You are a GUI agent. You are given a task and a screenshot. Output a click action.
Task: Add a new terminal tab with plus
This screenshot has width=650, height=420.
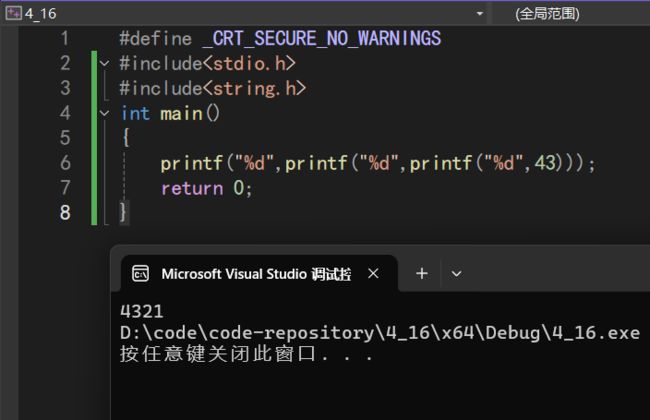point(422,274)
